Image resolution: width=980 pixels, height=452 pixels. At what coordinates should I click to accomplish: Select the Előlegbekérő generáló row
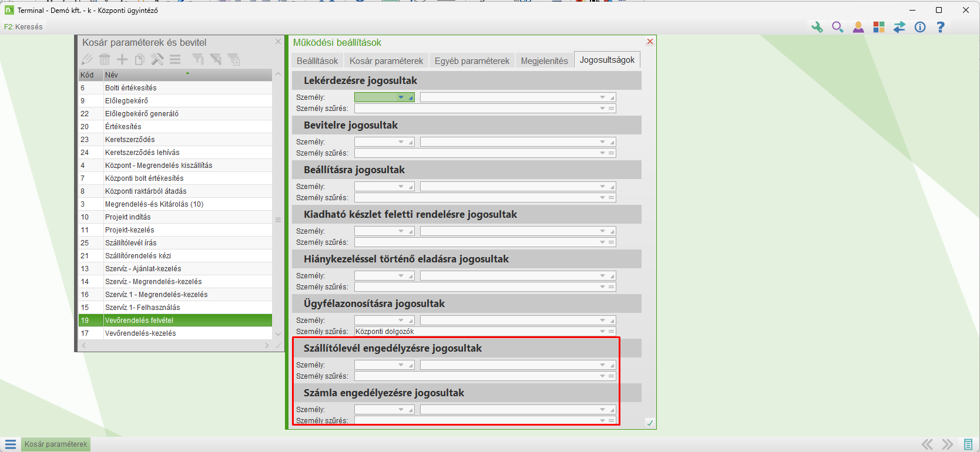click(175, 114)
